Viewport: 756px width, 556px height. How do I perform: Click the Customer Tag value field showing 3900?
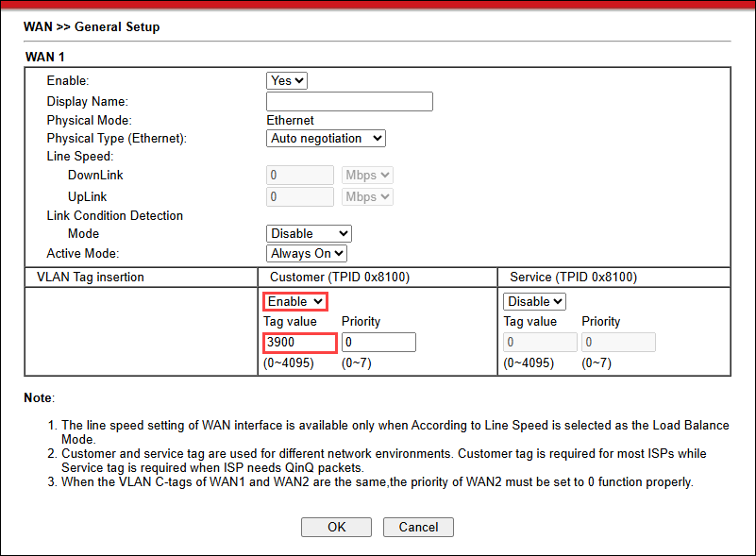pyautogui.click(x=298, y=343)
